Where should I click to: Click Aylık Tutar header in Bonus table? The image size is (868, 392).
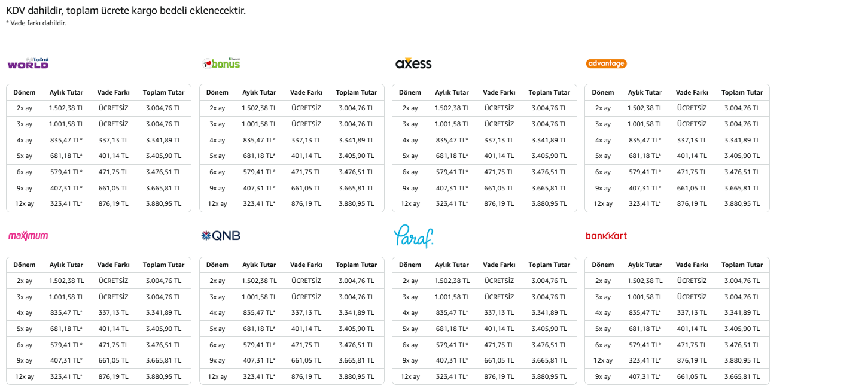pyautogui.click(x=259, y=92)
